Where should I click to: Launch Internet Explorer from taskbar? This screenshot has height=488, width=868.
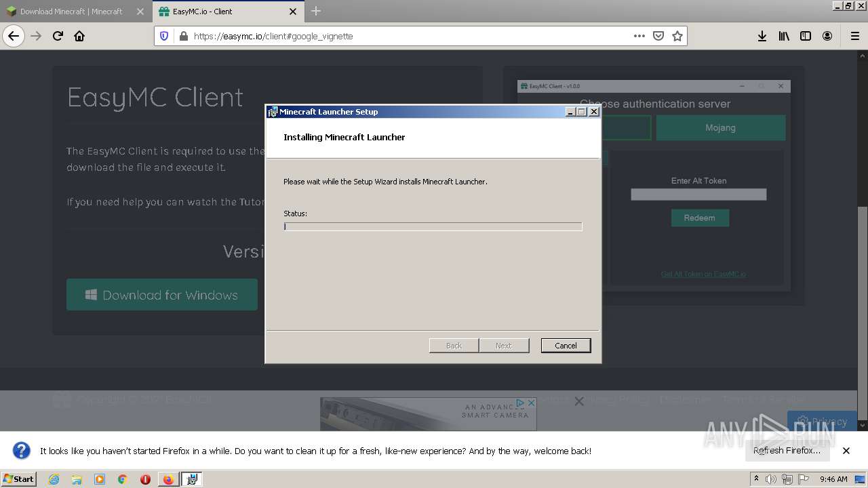click(x=54, y=479)
